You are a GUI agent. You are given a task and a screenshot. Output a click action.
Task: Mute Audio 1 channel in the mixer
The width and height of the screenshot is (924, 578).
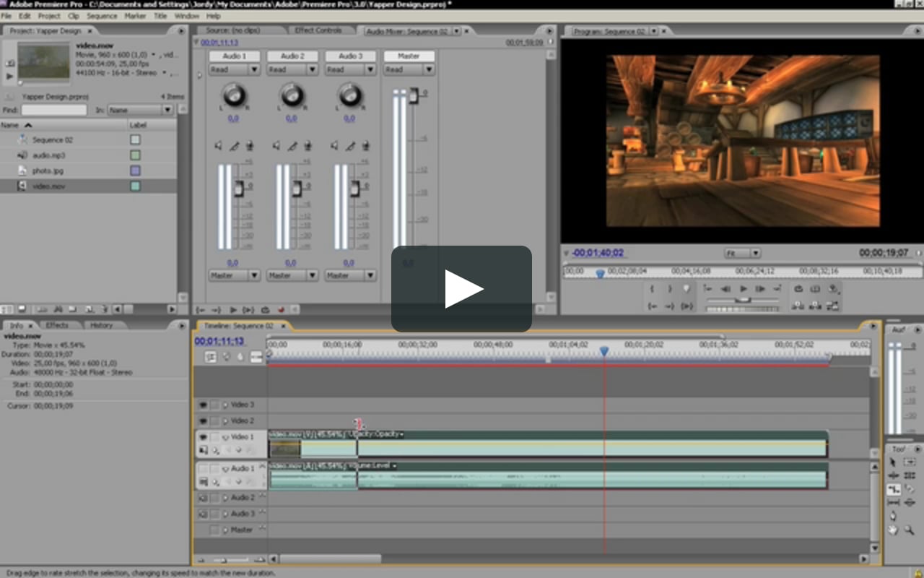click(218, 146)
